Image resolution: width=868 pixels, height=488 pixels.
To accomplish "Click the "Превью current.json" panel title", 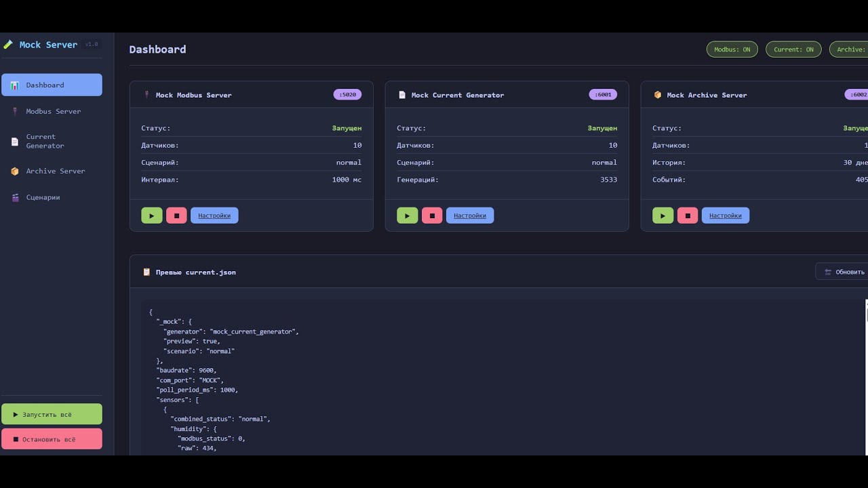I will [196, 272].
